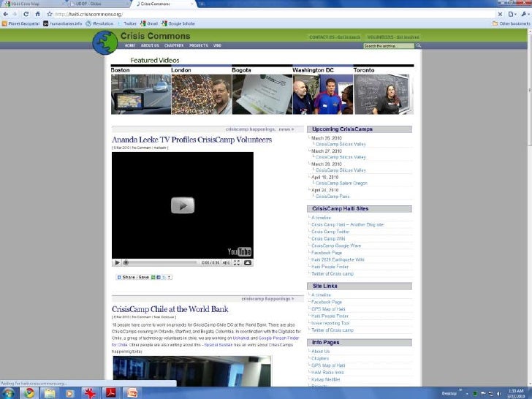Click the large play button on the video

(x=183, y=205)
